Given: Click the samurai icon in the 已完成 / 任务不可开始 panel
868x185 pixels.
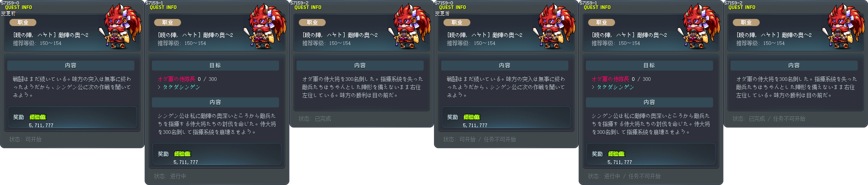Looking at the screenshot, I should coord(845,26).
